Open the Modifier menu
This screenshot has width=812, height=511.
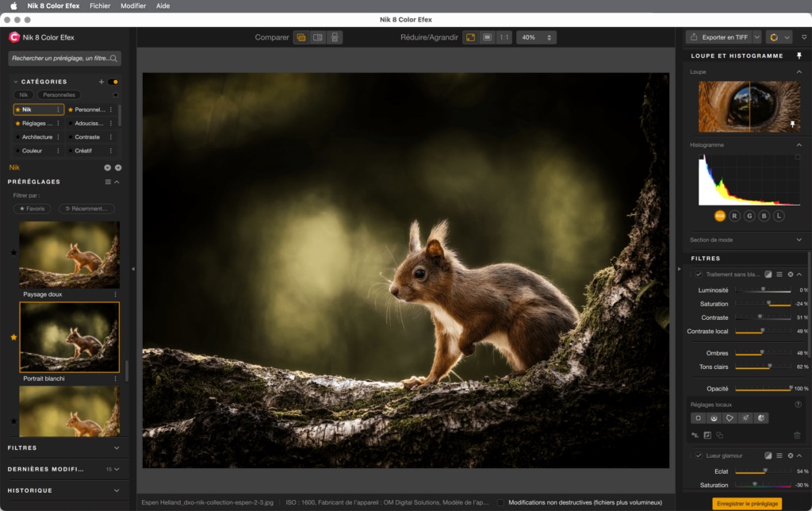tap(133, 6)
